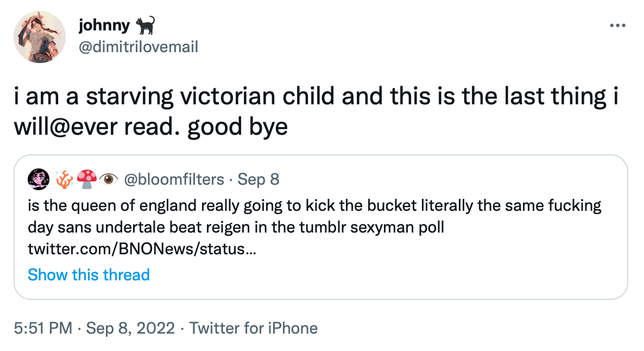Click the quoted tweet's Sep 8 date
This screenshot has width=644, height=351.
[x=258, y=179]
